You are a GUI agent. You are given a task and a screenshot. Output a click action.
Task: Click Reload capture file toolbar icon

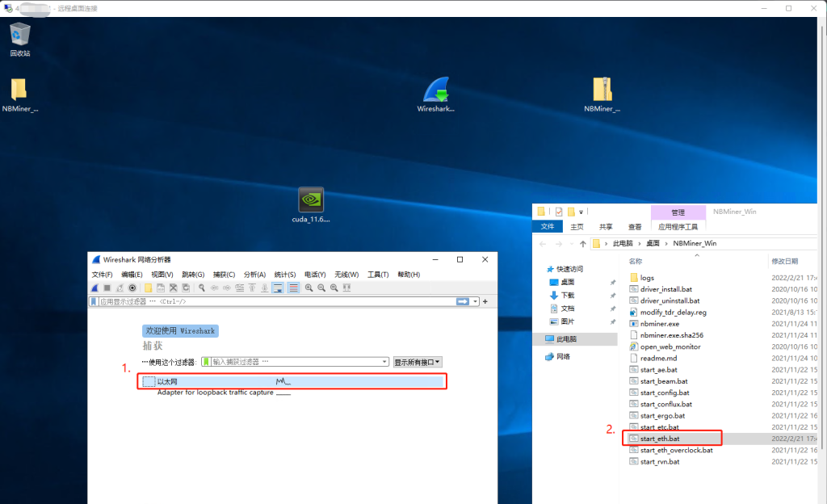tap(186, 288)
